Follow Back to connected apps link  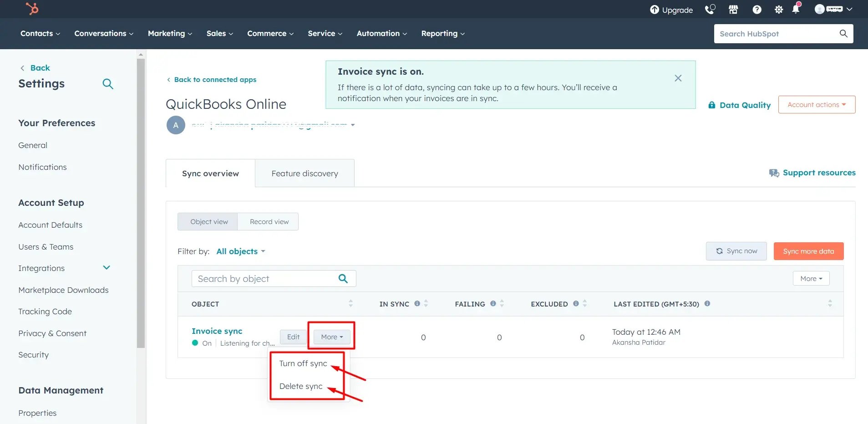[211, 80]
